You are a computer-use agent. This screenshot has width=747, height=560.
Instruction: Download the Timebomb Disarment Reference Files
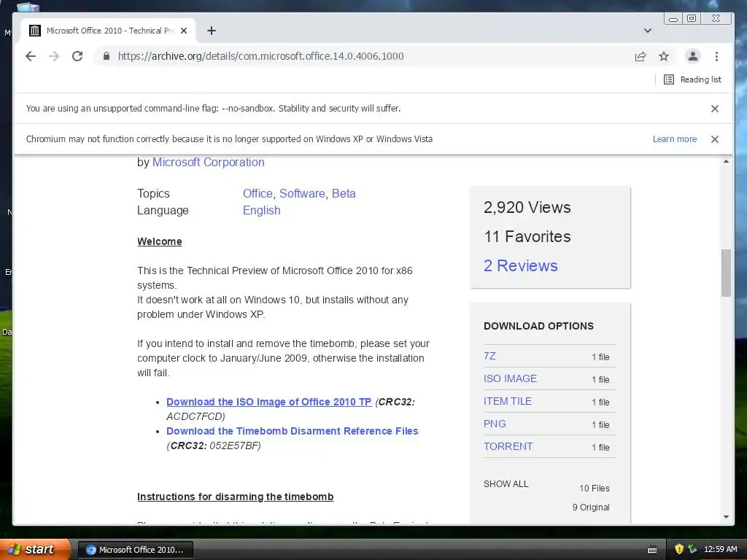292,430
